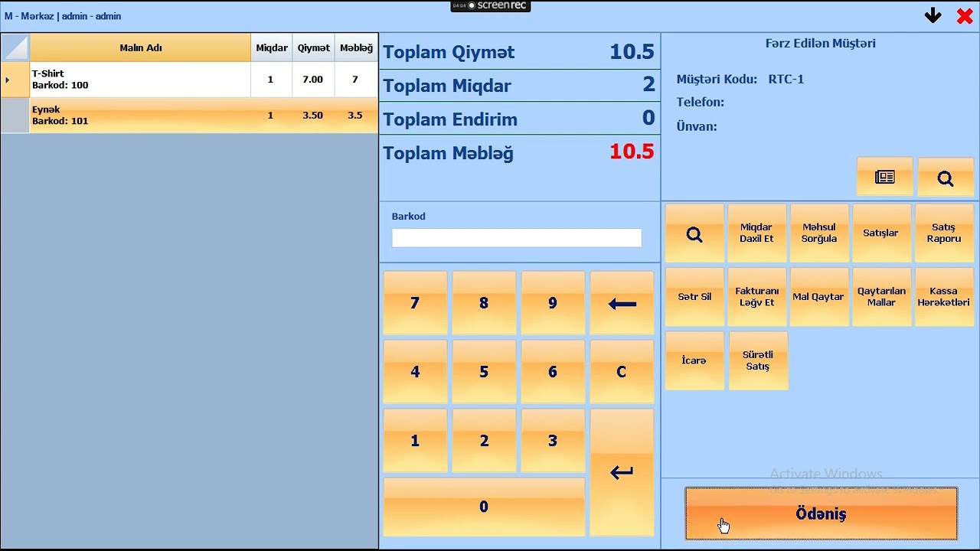This screenshot has height=551, width=980.
Task: Click the Malın Adı column header
Action: (141, 47)
